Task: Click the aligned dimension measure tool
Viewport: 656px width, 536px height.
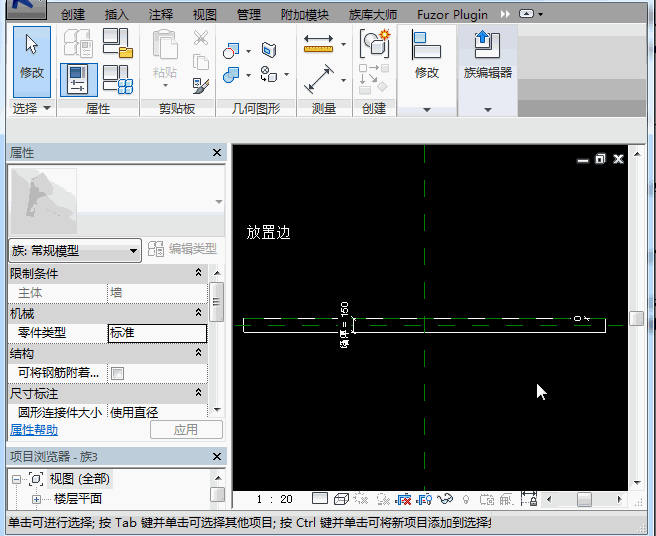Action: [319, 44]
